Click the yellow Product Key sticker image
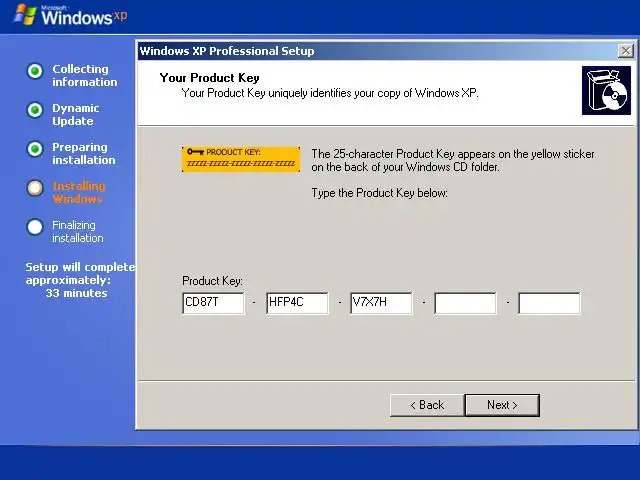Screen dimensions: 640x480 [241, 159]
